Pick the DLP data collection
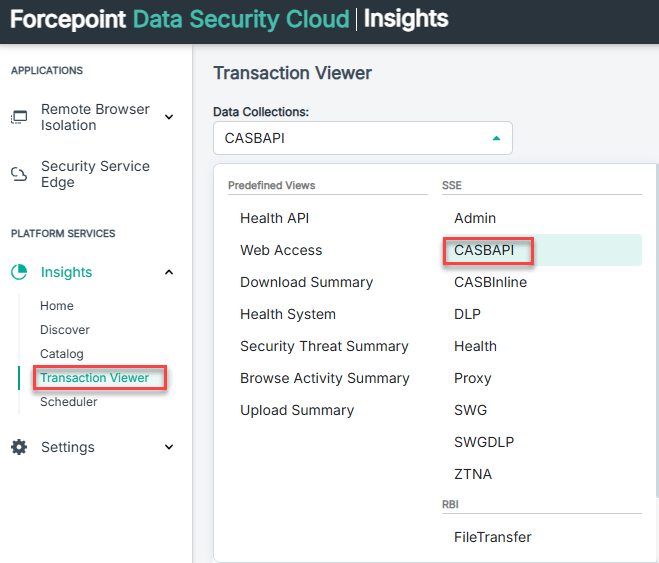Image resolution: width=659 pixels, height=563 pixels. click(x=467, y=314)
